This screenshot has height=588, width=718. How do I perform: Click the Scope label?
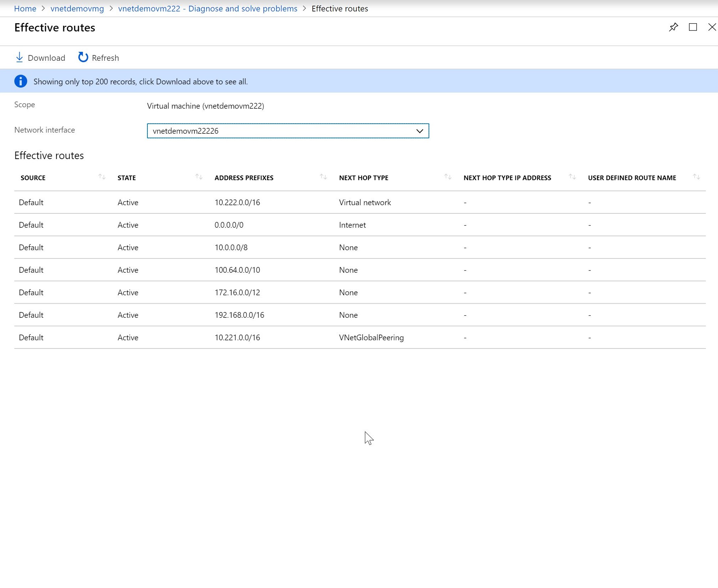tap(25, 104)
